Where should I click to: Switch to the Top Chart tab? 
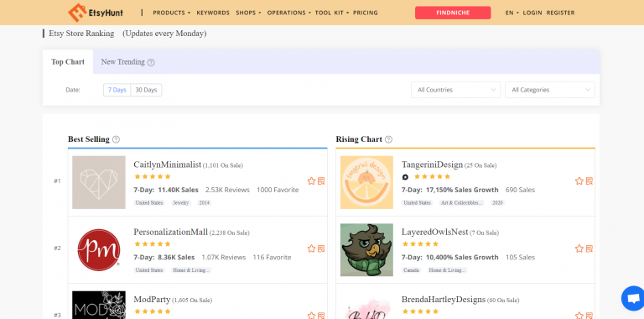[68, 61]
